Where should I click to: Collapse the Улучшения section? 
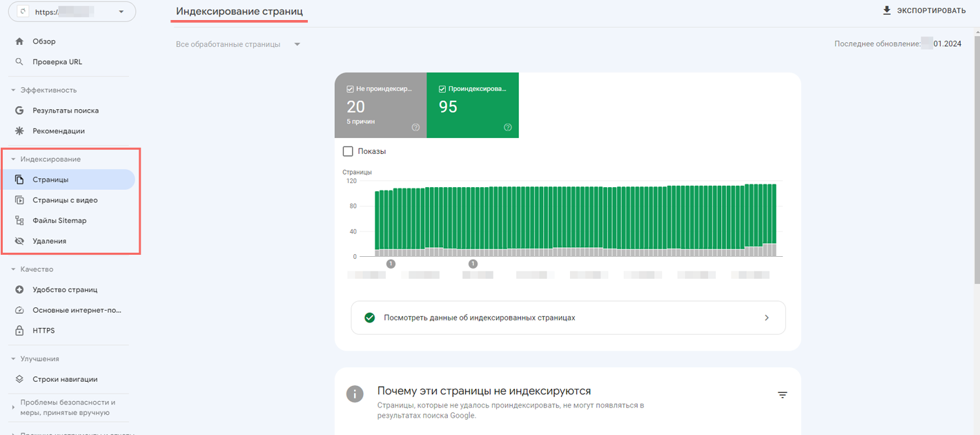tap(13, 359)
